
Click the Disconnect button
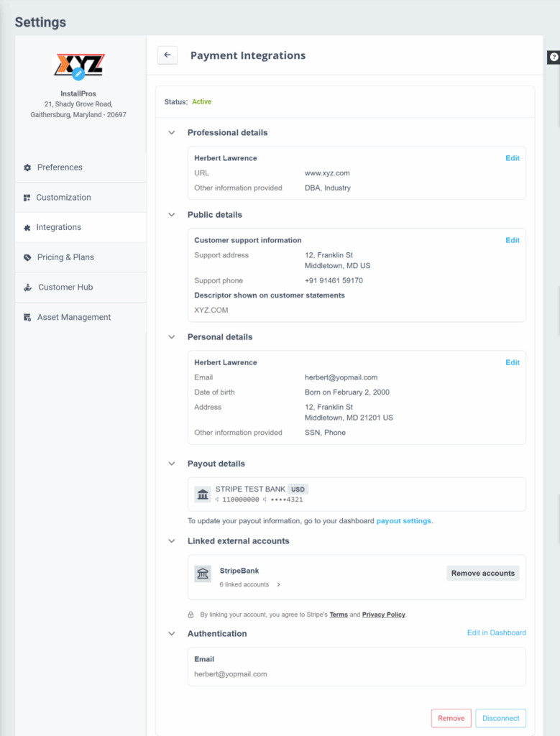(500, 718)
